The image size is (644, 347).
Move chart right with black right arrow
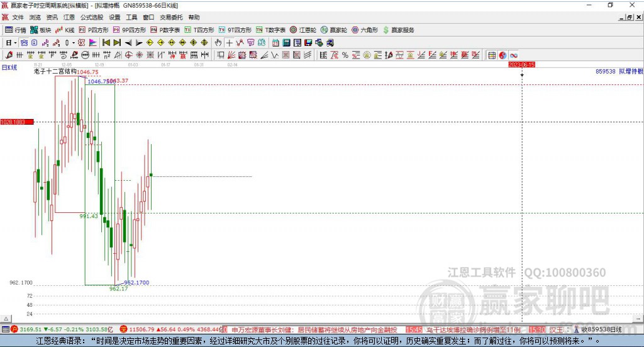click(139, 43)
